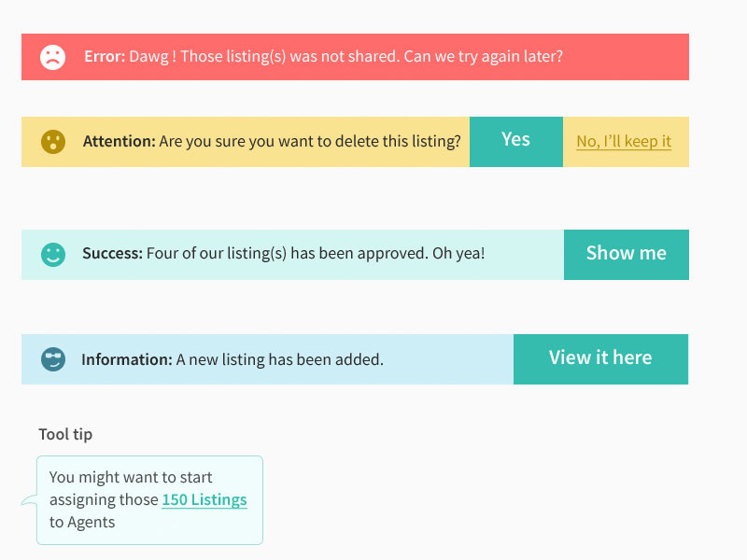Click the sunglasses face icon on the information banner
The width and height of the screenshot is (747, 560).
click(52, 359)
